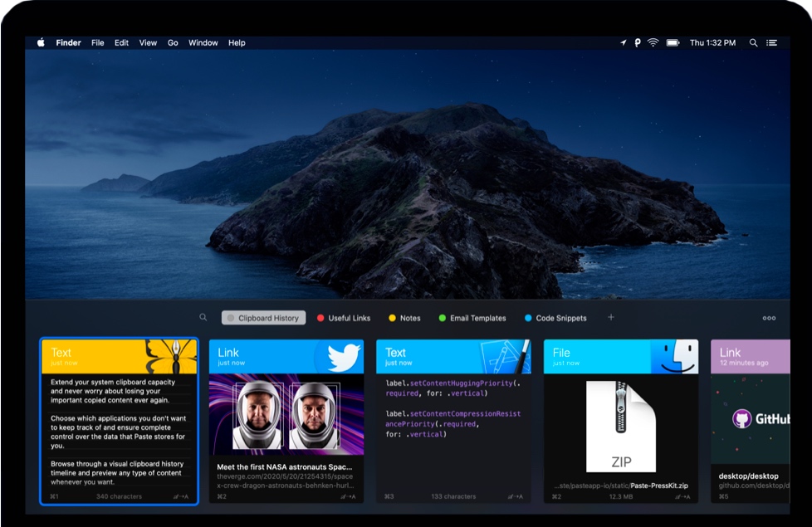Click the File card header title
The image size is (812, 527).
tap(561, 353)
